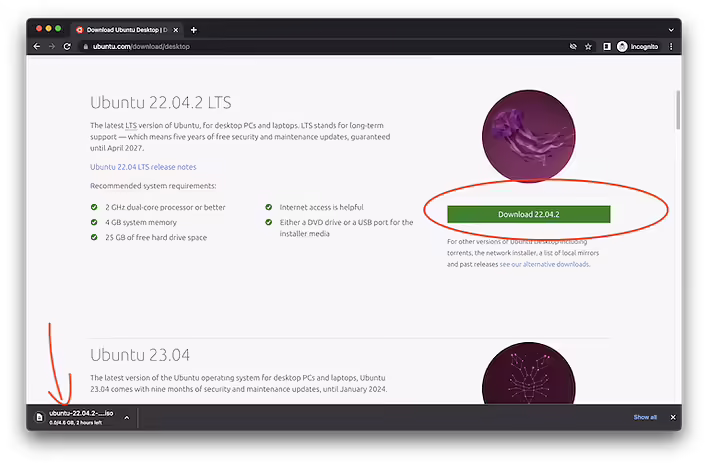Screen dimensions: 708x466
Task: Click the Ubuntu 23.04 lobster logo image
Action: tap(529, 373)
